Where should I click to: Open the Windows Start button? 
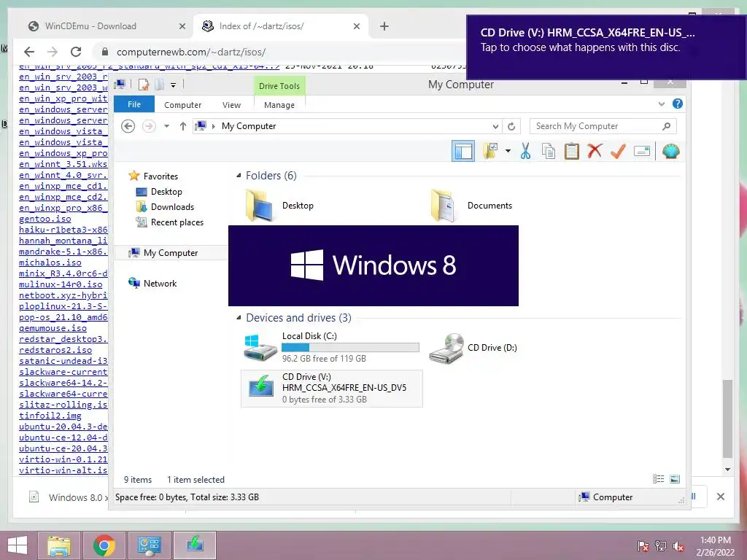coord(18,545)
